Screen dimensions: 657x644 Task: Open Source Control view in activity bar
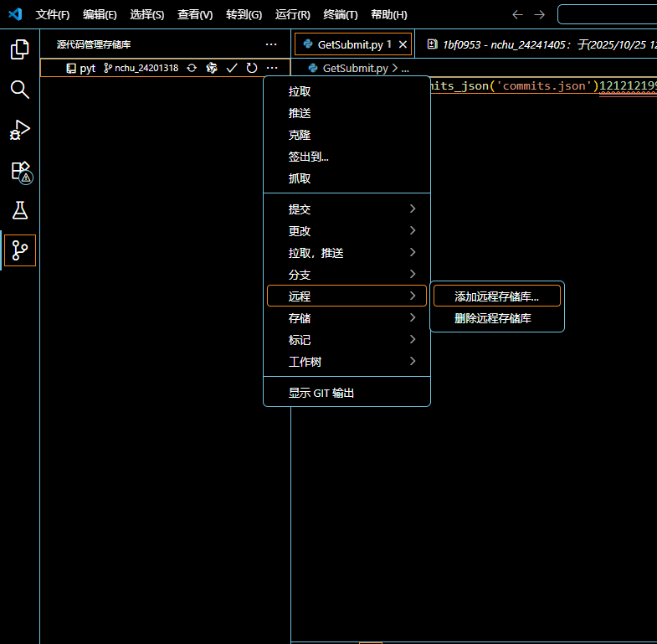click(x=20, y=250)
